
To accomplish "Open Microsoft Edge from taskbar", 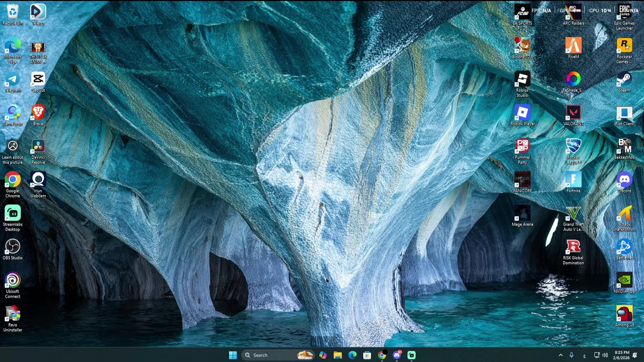I will (x=352, y=355).
